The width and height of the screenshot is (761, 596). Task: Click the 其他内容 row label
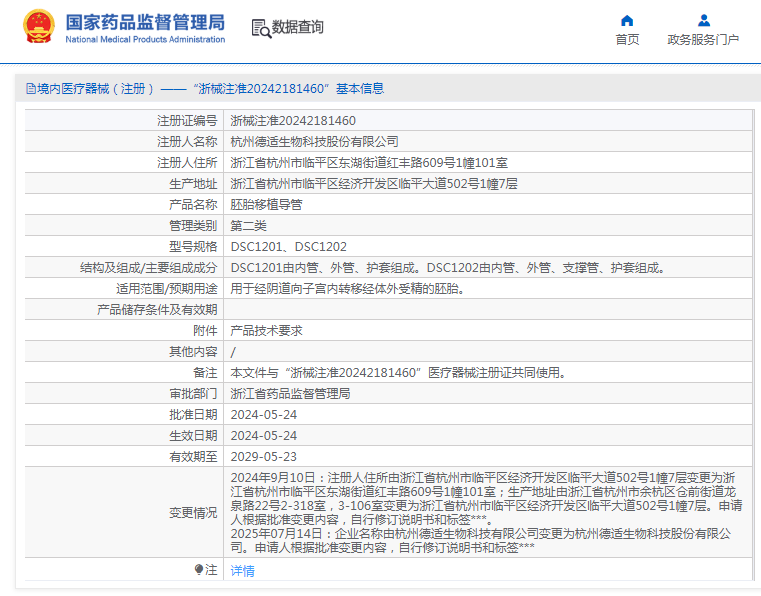[x=193, y=352]
